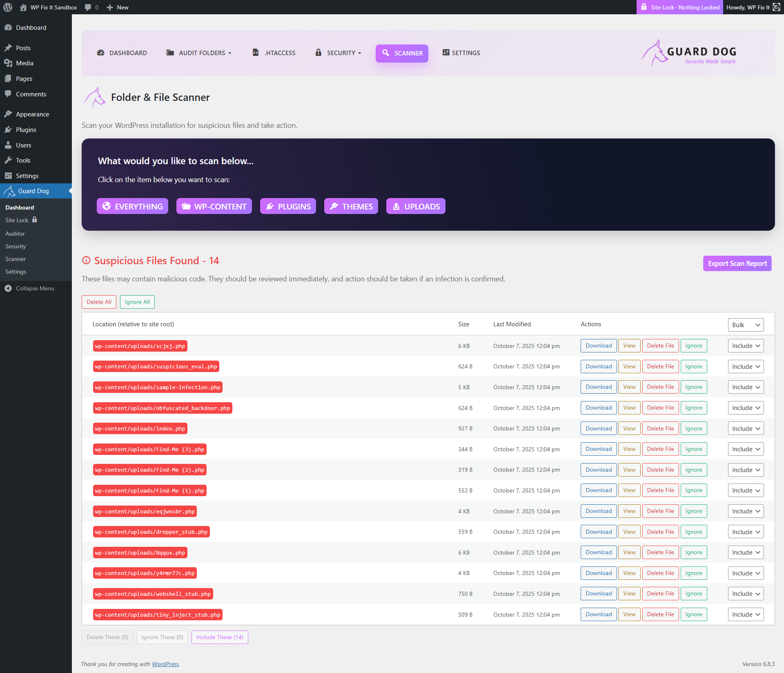View the suspicious_eval.php file
This screenshot has width=784, height=673.
(629, 367)
